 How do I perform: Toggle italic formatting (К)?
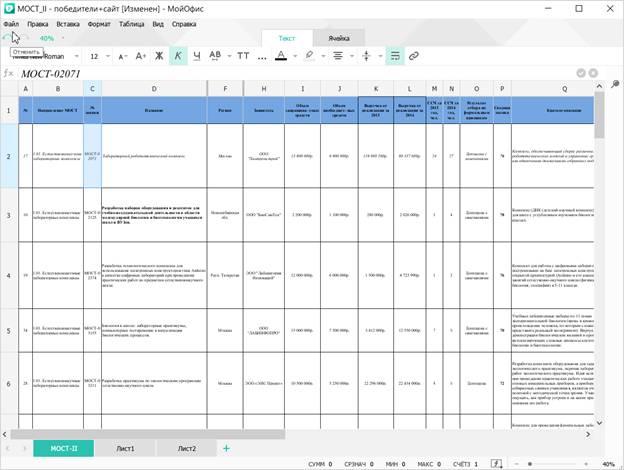[x=179, y=55]
